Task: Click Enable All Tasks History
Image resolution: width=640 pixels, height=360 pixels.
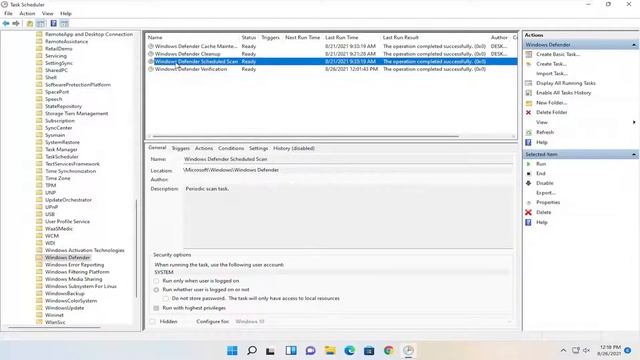Action: click(x=563, y=93)
